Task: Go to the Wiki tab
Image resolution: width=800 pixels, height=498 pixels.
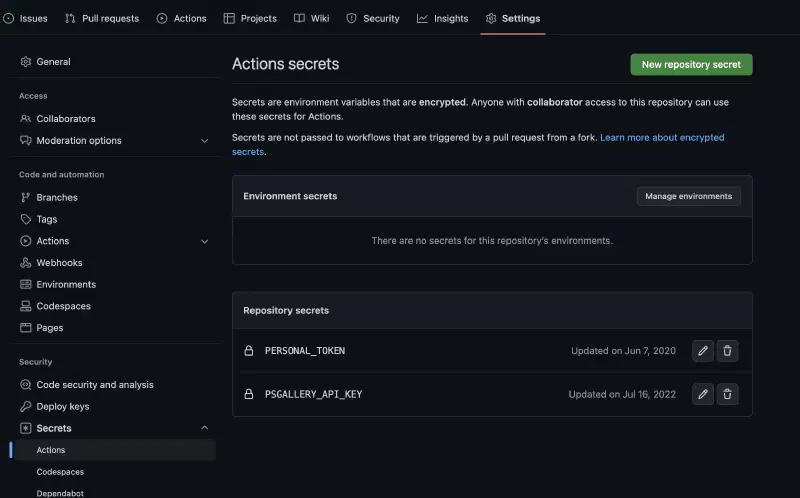Action: tap(312, 18)
